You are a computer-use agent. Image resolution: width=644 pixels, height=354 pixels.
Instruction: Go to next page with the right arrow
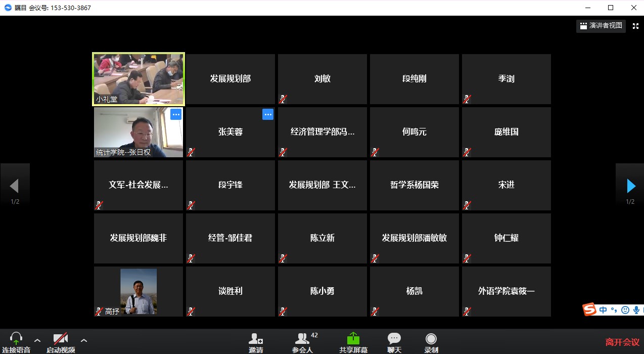pos(630,186)
